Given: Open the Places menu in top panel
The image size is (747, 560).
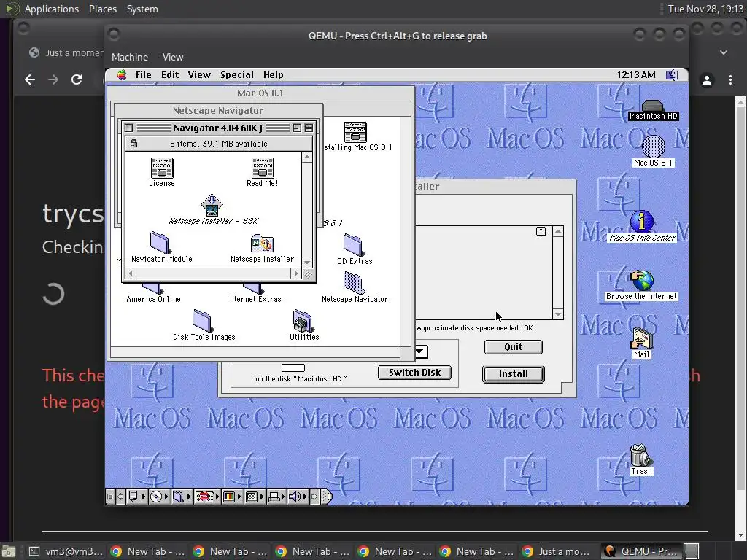Looking at the screenshot, I should (x=103, y=9).
